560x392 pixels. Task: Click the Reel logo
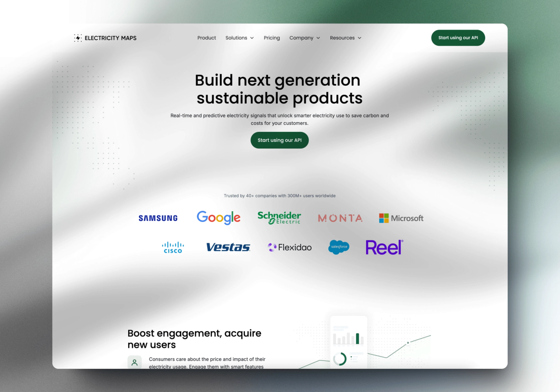coord(384,247)
